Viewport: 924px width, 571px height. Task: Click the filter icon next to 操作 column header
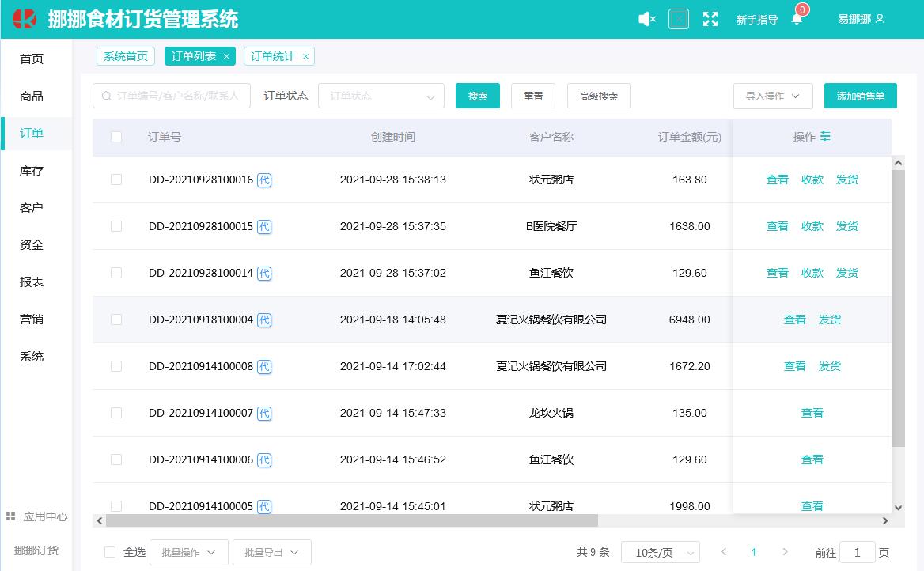(825, 137)
